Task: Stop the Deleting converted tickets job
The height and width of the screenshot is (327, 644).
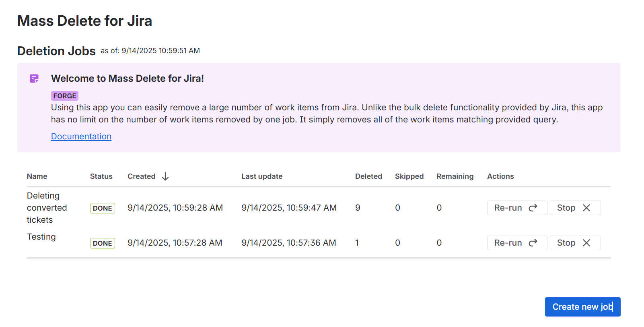Action: click(x=575, y=208)
